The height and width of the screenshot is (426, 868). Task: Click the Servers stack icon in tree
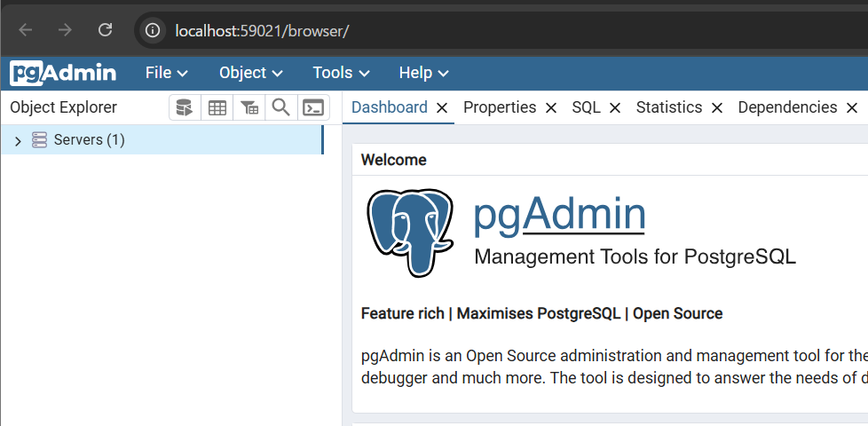[x=39, y=140]
